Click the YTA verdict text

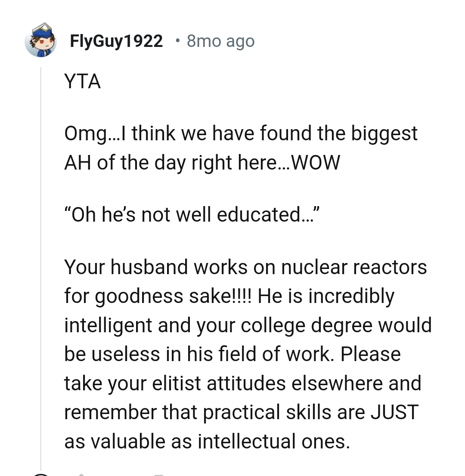click(x=82, y=81)
